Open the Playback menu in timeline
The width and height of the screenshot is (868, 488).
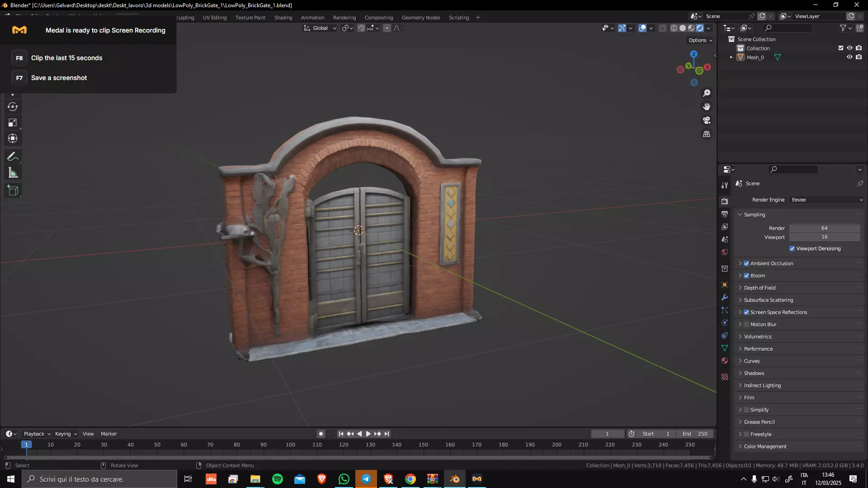pyautogui.click(x=36, y=434)
